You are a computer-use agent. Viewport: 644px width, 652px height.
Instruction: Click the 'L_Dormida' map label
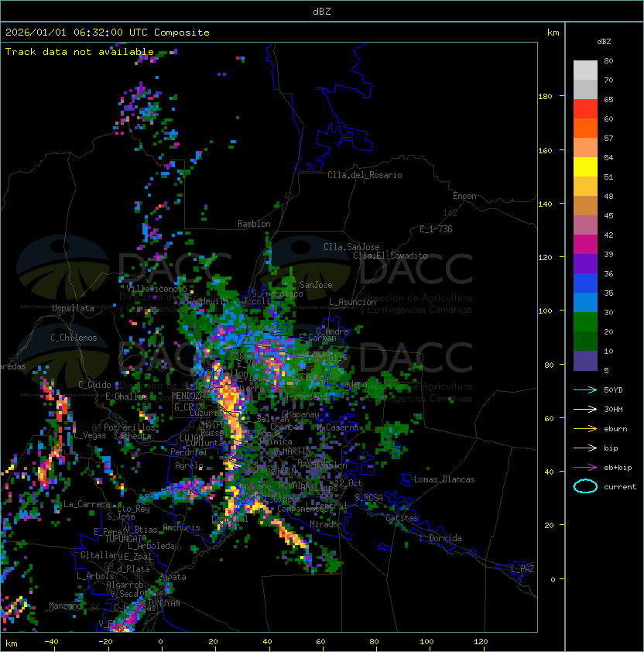pos(440,538)
